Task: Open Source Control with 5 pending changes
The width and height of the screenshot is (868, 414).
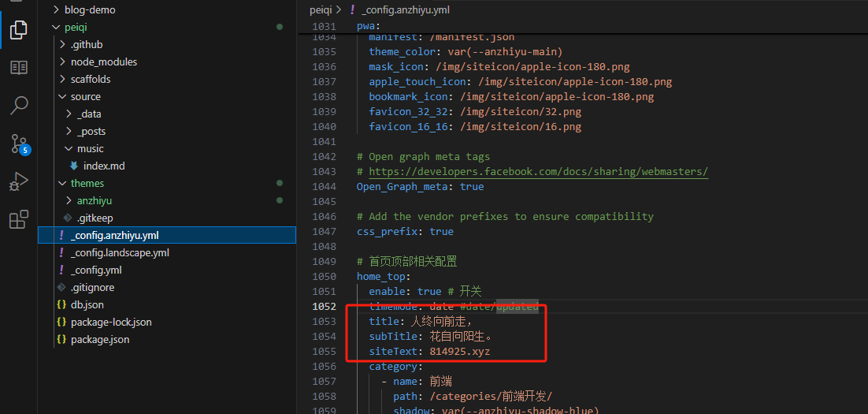Action: [x=19, y=144]
